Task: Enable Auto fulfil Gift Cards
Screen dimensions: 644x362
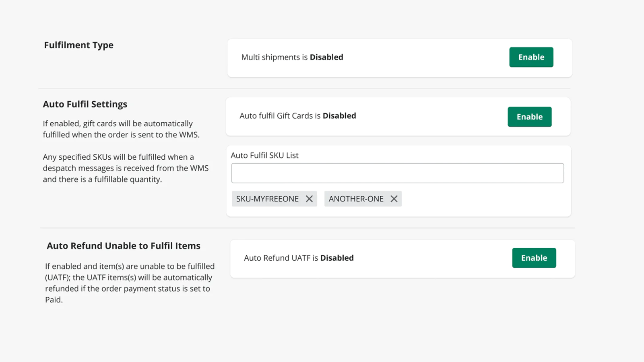Action: pyautogui.click(x=529, y=117)
